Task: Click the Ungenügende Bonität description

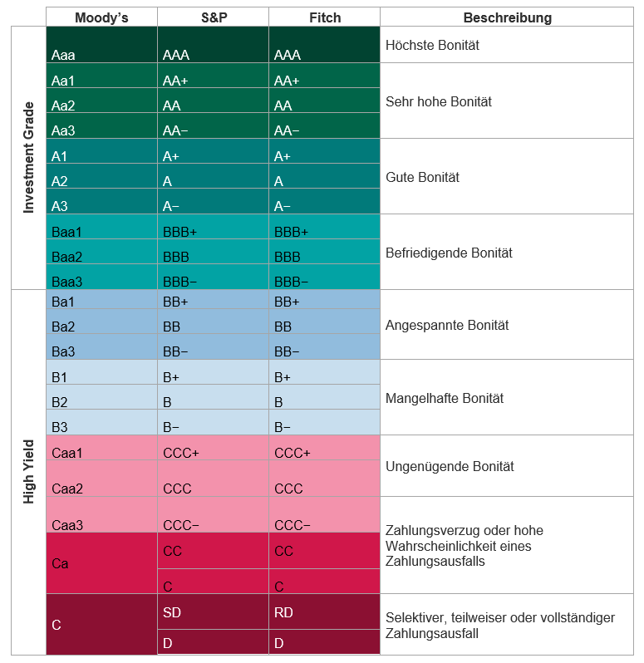Action: (x=450, y=466)
